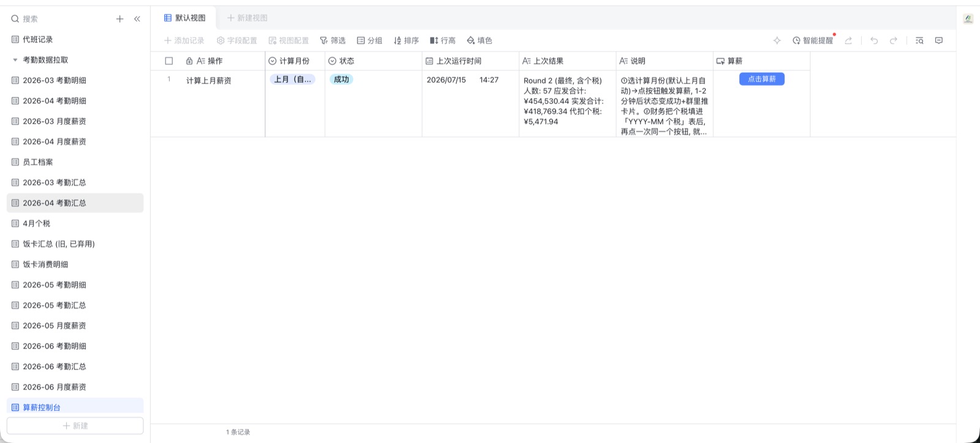This screenshot has height=443, width=980.
Task: Open 筛选 filter tool
Action: [333, 40]
